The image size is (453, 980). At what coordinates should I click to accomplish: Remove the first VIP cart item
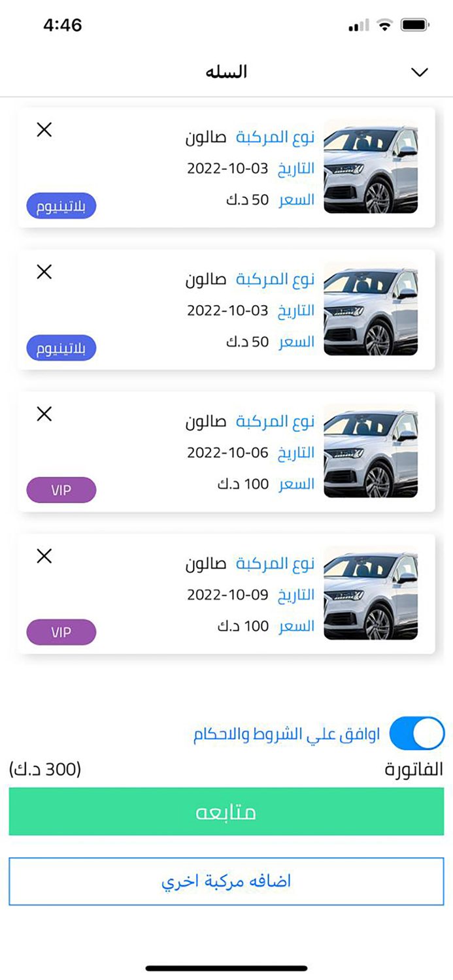tap(44, 414)
